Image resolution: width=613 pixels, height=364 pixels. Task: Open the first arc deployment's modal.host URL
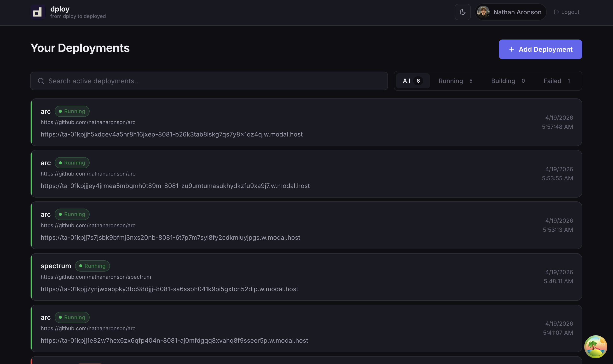(172, 134)
